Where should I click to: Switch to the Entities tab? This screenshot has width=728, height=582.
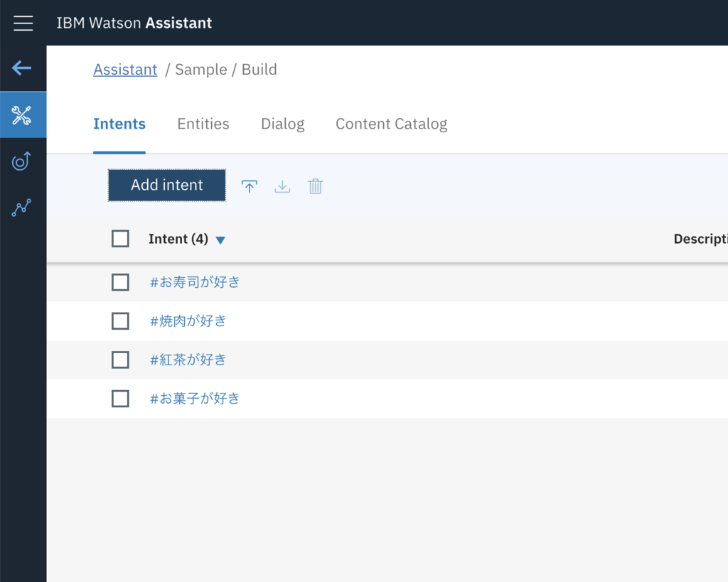203,124
